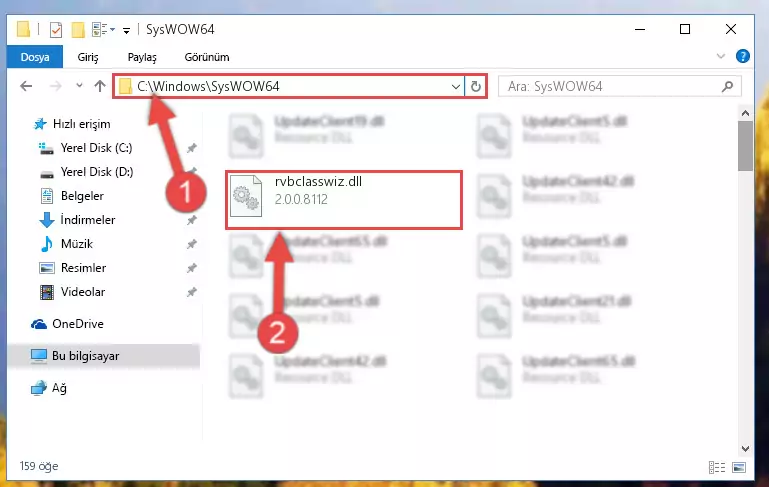This screenshot has width=769, height=487.
Task: Click the scrollbar down arrow
Action: click(x=745, y=449)
